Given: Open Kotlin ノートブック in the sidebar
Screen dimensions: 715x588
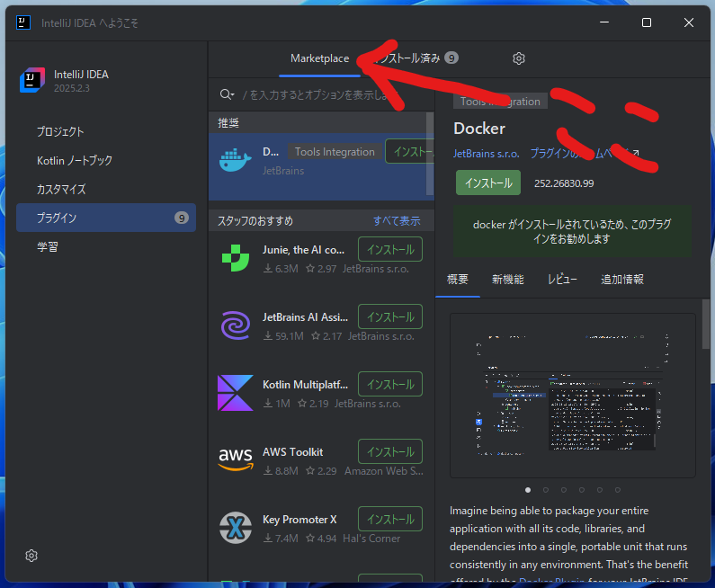Looking at the screenshot, I should click(x=75, y=160).
